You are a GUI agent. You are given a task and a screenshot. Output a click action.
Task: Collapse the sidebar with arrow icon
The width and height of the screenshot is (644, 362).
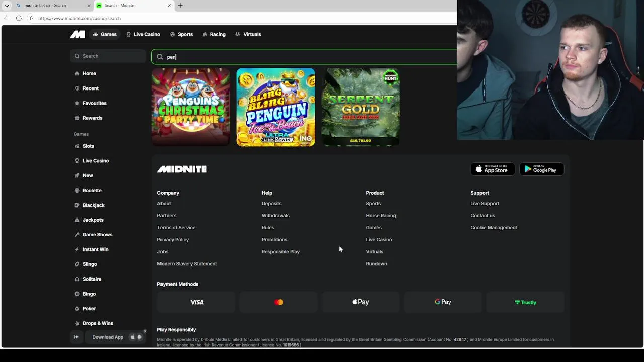[x=76, y=337]
